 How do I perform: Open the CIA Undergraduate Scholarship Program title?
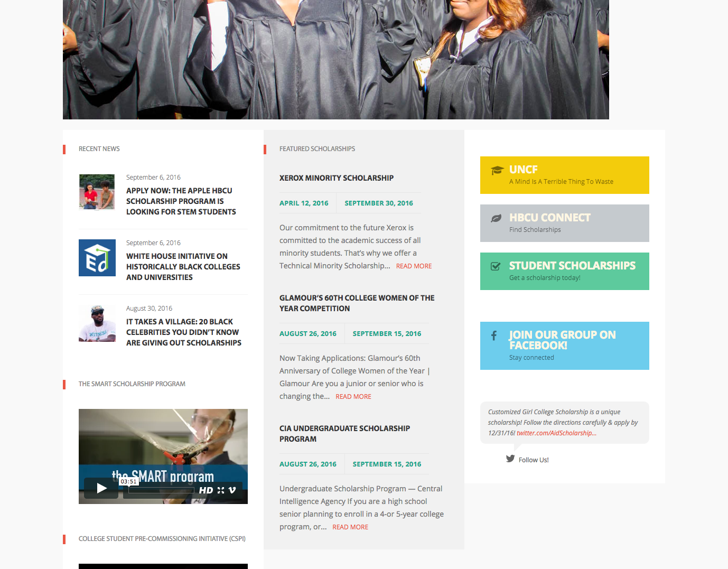point(344,434)
